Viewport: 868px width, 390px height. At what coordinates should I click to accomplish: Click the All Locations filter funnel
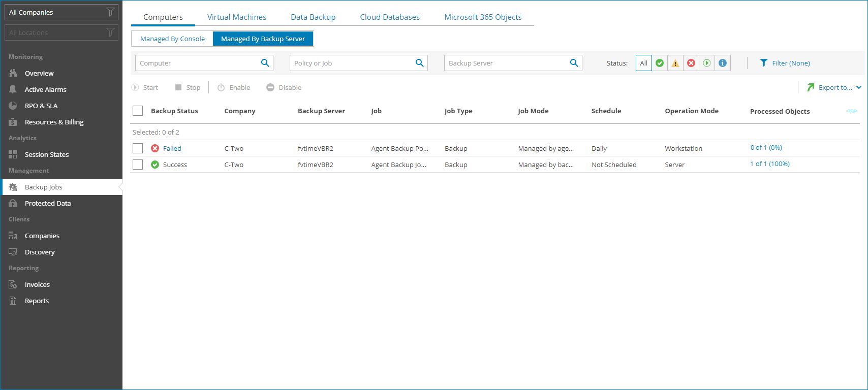click(110, 32)
